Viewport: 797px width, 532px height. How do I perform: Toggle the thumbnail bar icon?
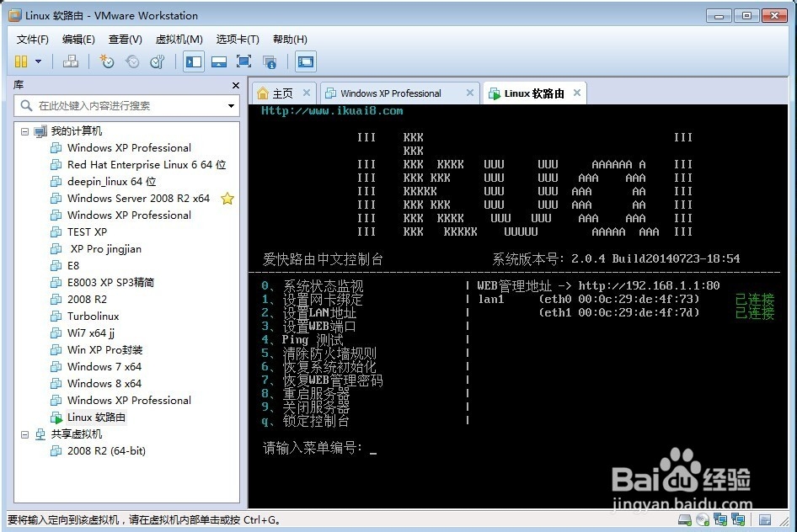tap(219, 62)
